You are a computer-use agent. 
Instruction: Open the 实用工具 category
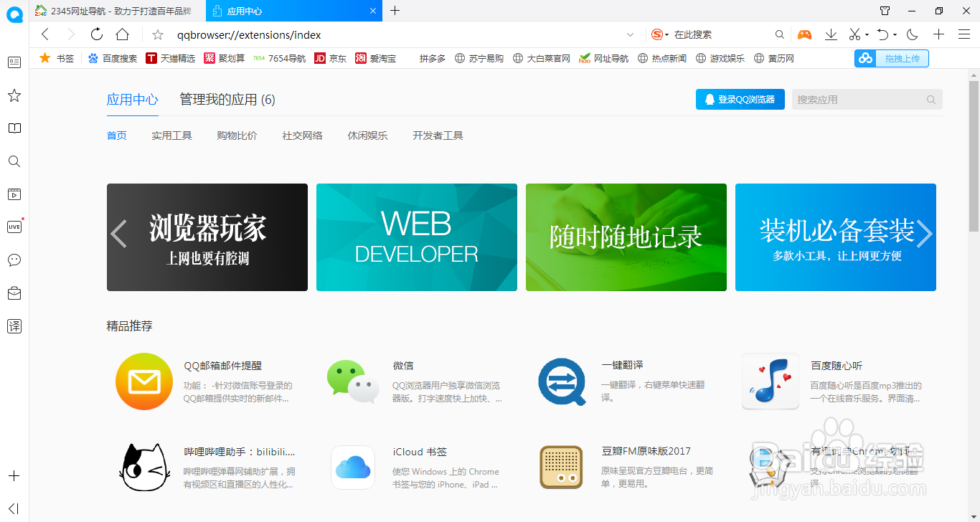pos(172,136)
